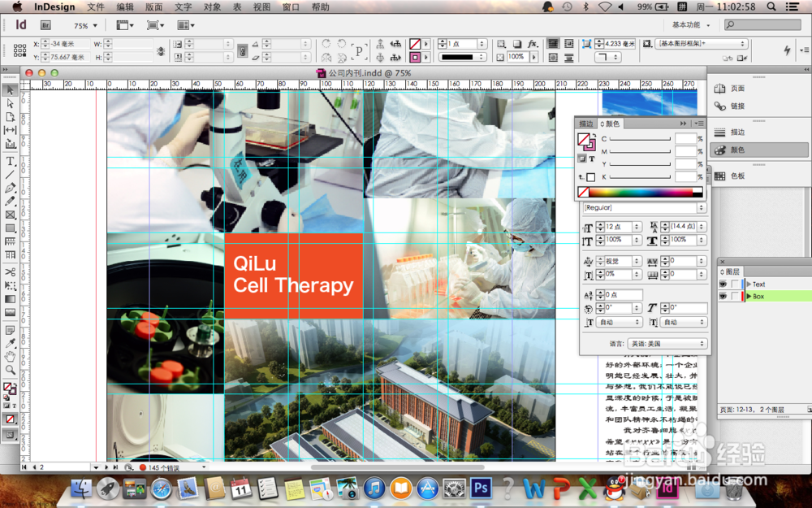
Task: Click Apply None button in toolbox
Action: coord(10,419)
